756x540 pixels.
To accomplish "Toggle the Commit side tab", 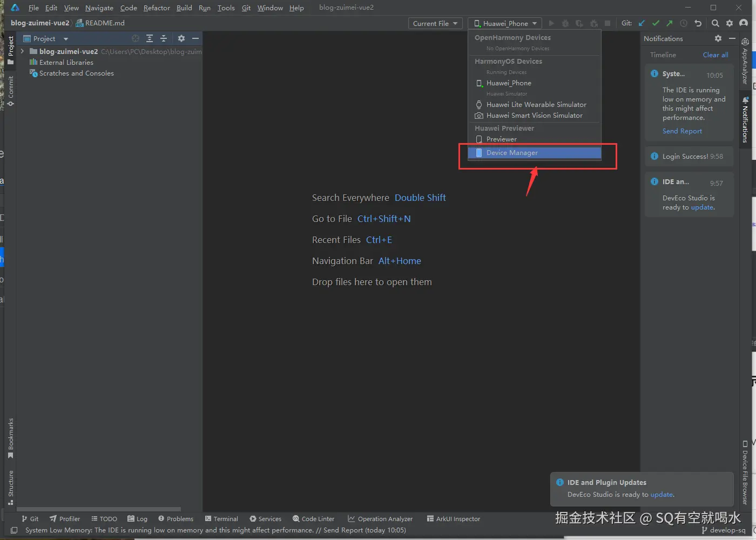I will [x=10, y=91].
